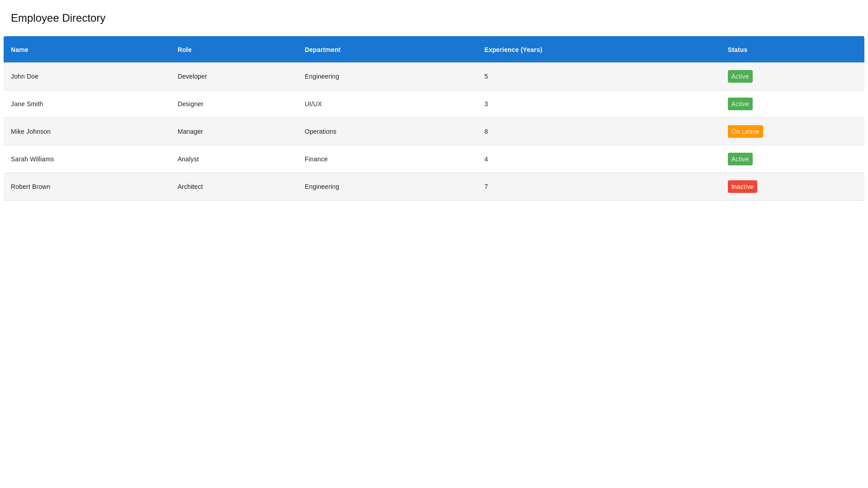The image size is (868, 488).
Task: Select the Jane Smith name cell
Action: coord(27,104)
